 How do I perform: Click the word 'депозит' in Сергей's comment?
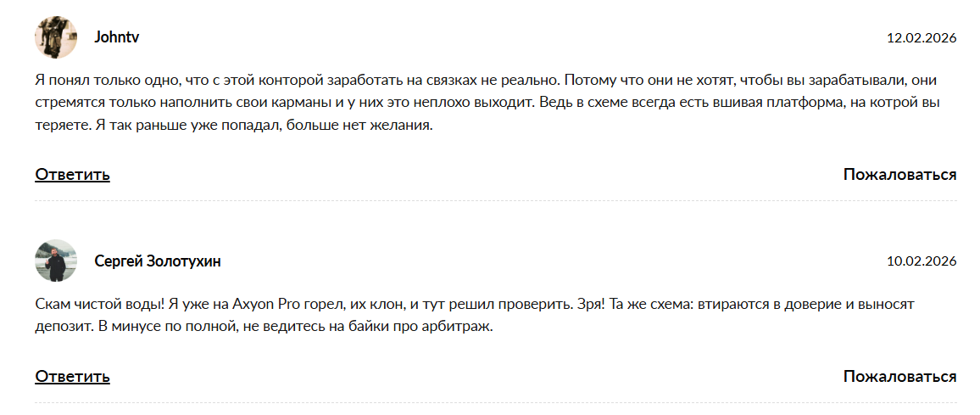pyautogui.click(x=62, y=327)
